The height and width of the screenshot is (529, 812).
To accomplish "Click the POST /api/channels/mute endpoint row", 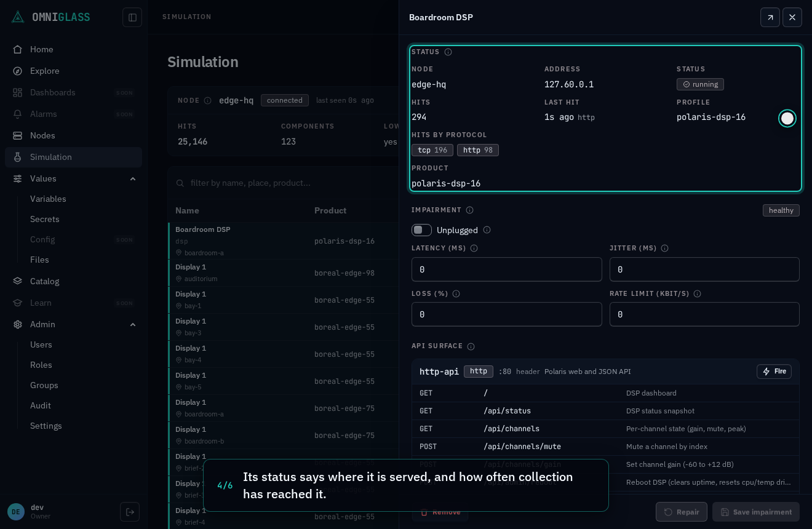I will (x=605, y=447).
